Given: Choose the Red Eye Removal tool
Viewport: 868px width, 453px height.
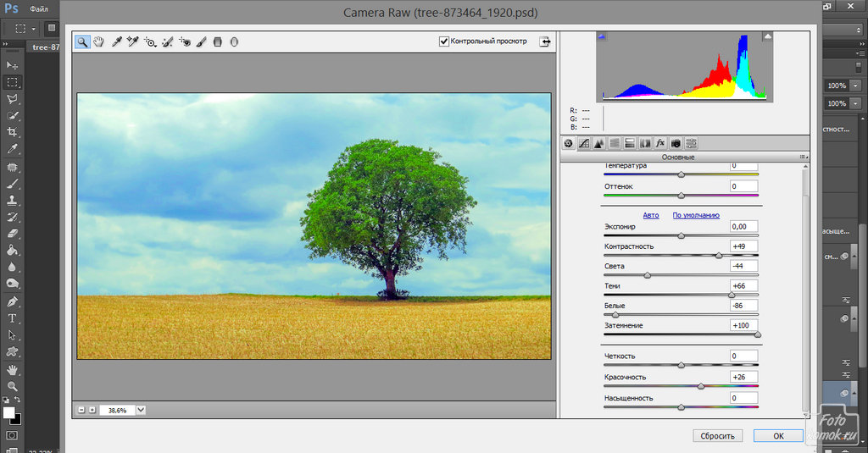Looking at the screenshot, I should (184, 41).
